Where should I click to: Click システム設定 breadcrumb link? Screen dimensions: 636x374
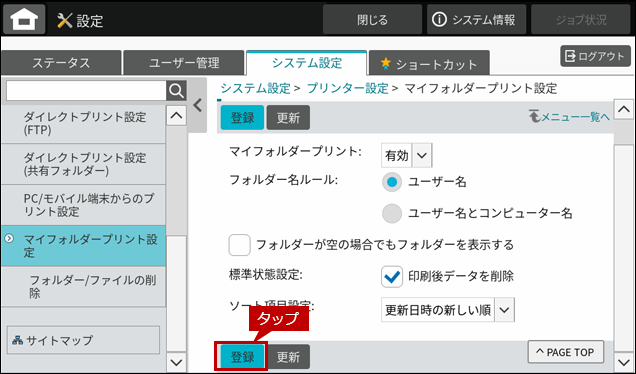(256, 88)
